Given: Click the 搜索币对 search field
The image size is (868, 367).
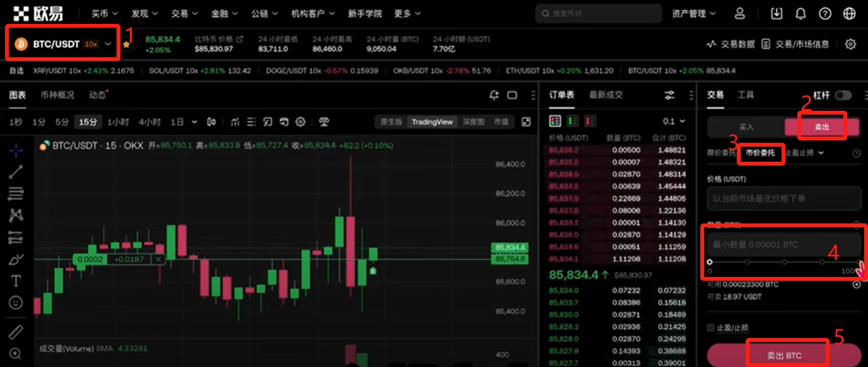Looking at the screenshot, I should coord(598,13).
